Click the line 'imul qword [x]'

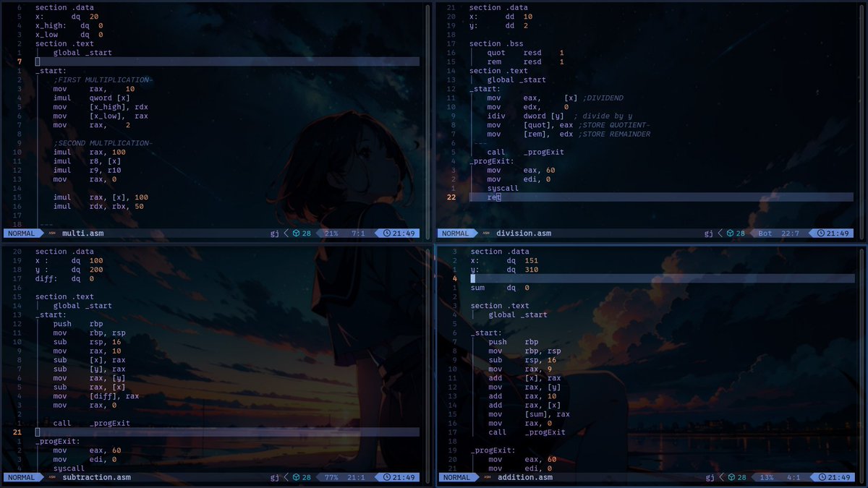pos(92,98)
